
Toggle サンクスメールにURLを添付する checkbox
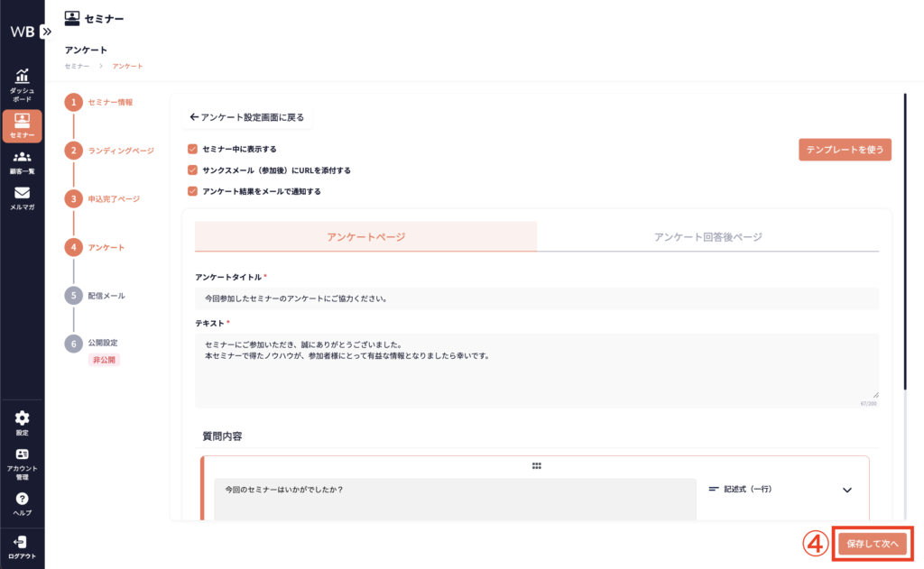coord(192,170)
